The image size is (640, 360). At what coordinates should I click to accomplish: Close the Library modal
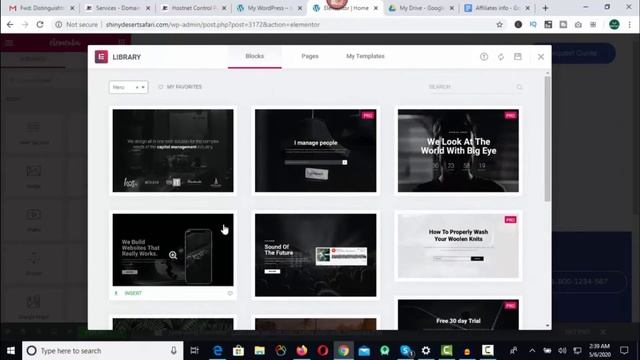[541, 57]
